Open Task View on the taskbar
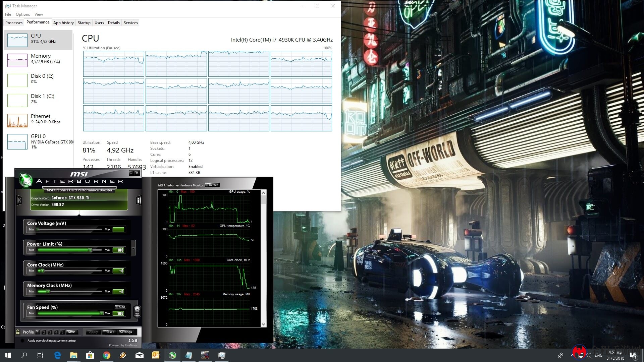This screenshot has height=362, width=644. pyautogui.click(x=40, y=355)
